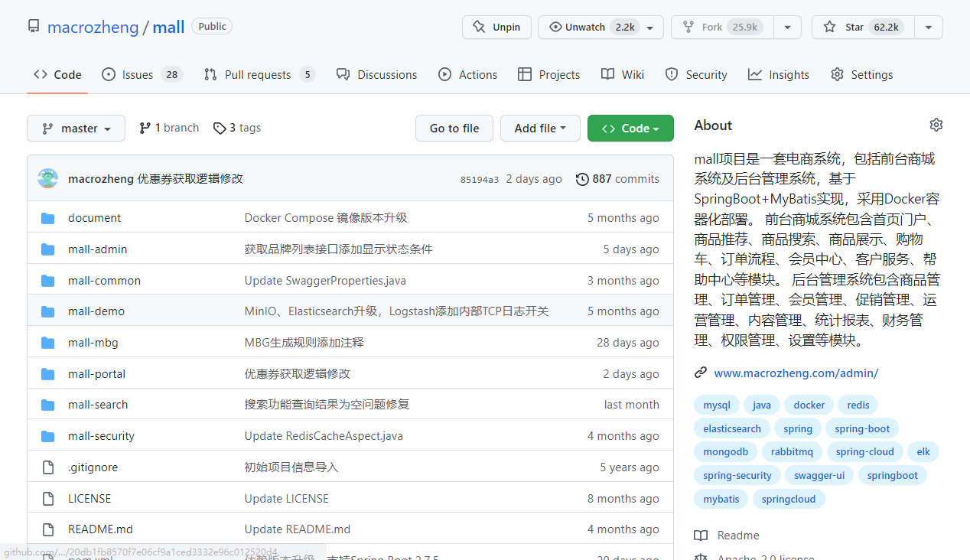Open the Pull requests tab

click(259, 74)
